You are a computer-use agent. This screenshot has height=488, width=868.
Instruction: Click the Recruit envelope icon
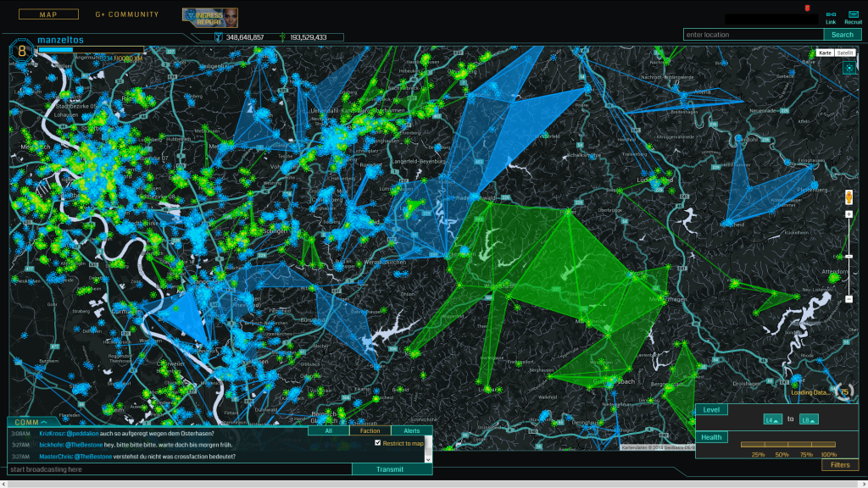click(851, 14)
